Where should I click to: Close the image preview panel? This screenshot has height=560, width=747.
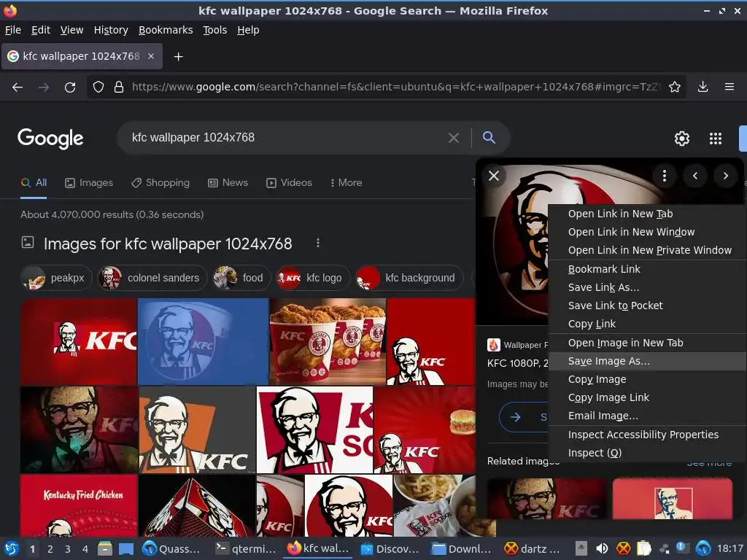[x=494, y=176]
